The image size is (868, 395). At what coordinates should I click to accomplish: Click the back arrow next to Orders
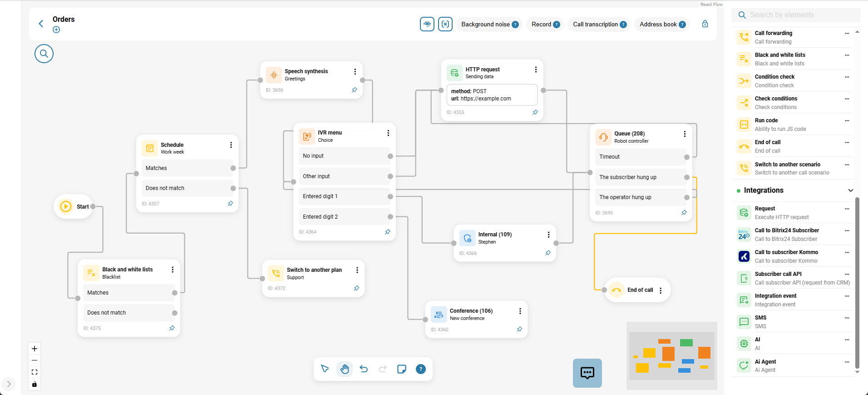41,24
